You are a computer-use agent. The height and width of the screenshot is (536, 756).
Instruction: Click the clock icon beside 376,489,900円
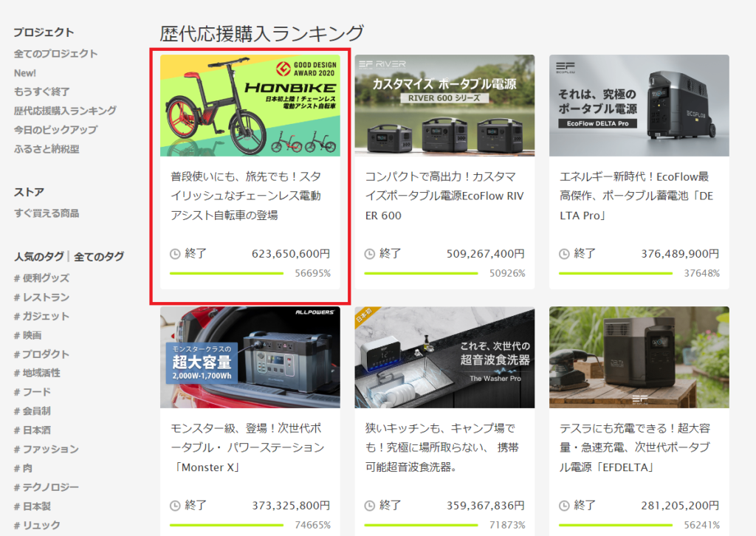pyautogui.click(x=564, y=254)
